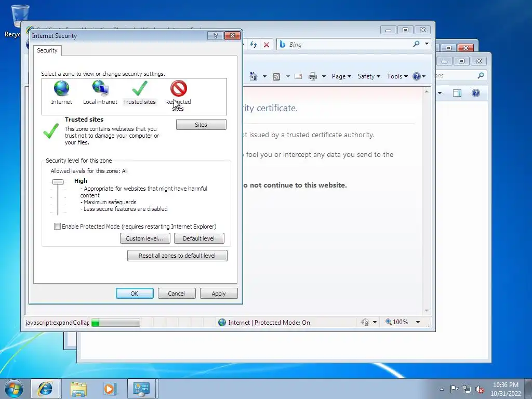Enable Protected Mode checkbox
Screen dimensions: 532x399
57,227
